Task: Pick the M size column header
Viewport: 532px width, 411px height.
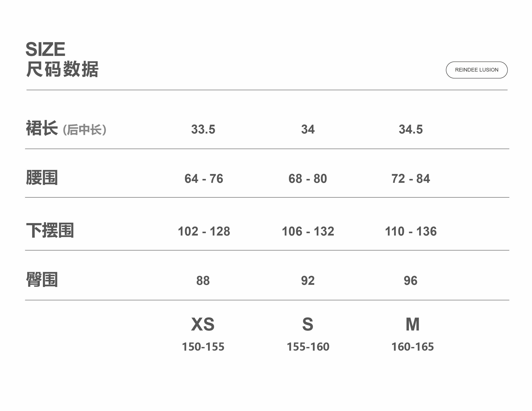Action: tap(412, 324)
